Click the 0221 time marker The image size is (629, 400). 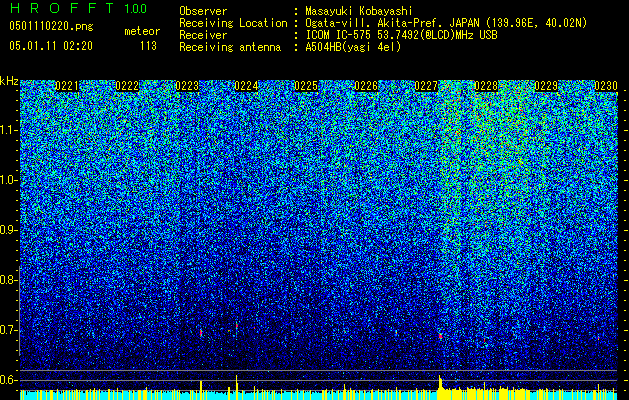click(67, 86)
